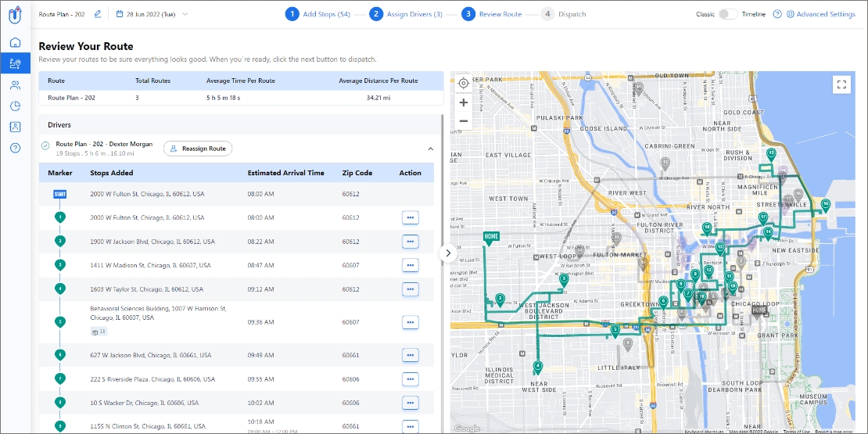Open the Reports pie chart icon
The image size is (868, 434).
click(16, 106)
